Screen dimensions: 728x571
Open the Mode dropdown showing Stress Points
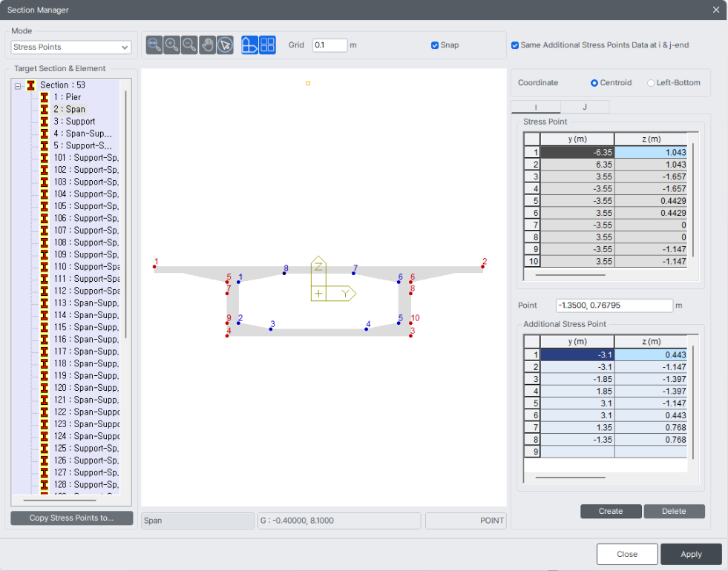click(71, 47)
